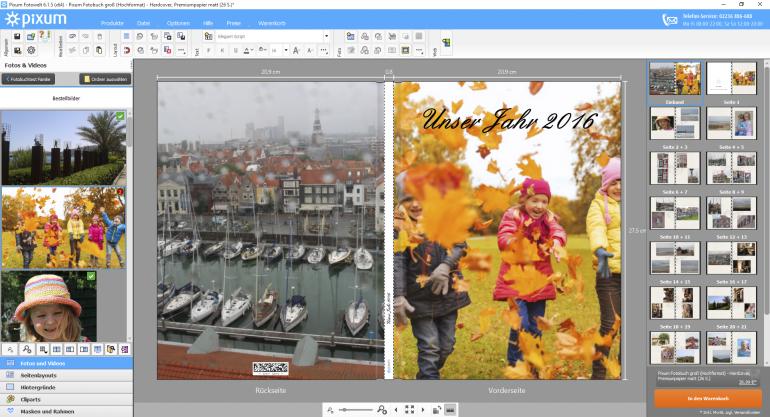Open the Hilfe menu
Image resolution: width=770 pixels, height=417 pixels.
click(208, 23)
